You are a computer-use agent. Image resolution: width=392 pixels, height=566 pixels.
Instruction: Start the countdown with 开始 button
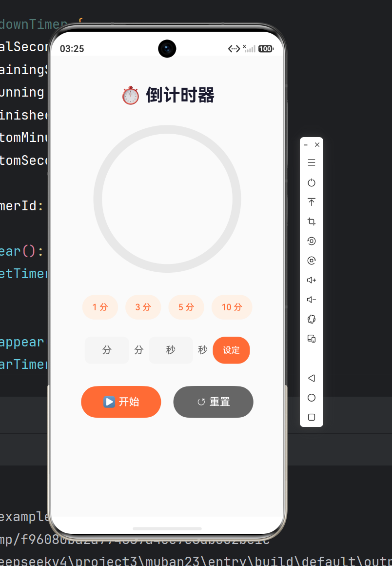(121, 402)
